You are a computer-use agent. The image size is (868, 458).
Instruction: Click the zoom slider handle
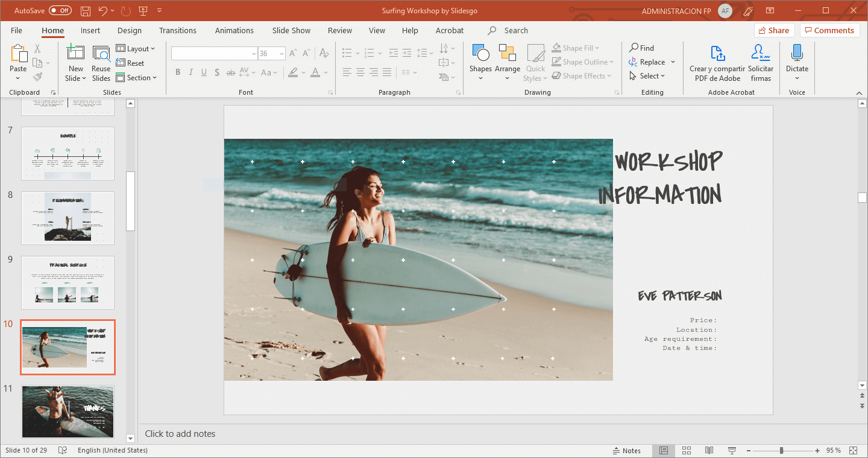(781, 451)
